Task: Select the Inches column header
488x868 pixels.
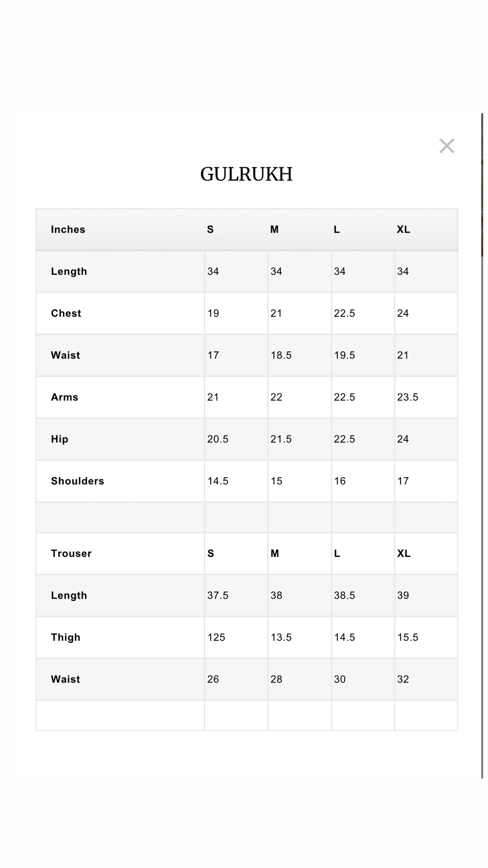Action: point(68,229)
